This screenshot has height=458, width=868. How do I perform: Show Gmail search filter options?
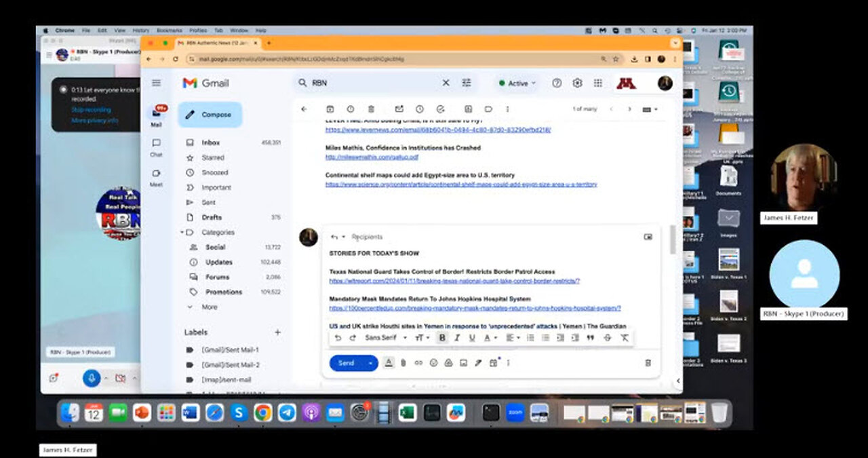click(467, 83)
